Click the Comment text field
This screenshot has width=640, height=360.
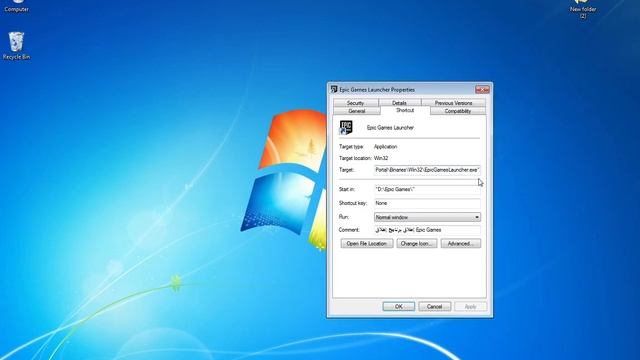[x=427, y=230]
